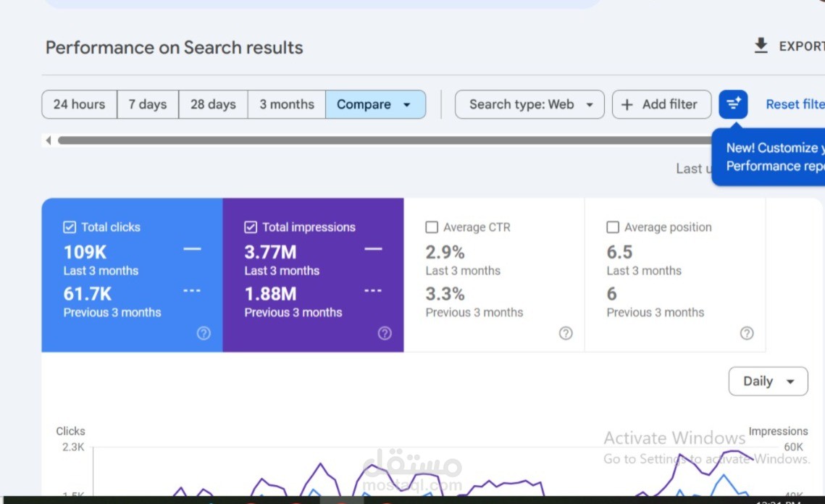Click help icon in Average CTR card
Image resolution: width=825 pixels, height=504 pixels.
tap(566, 333)
